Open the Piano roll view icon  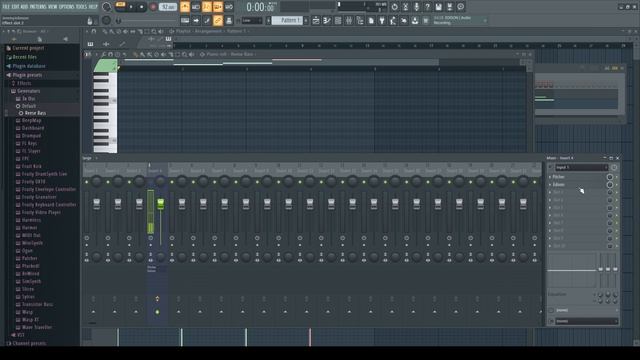327,20
